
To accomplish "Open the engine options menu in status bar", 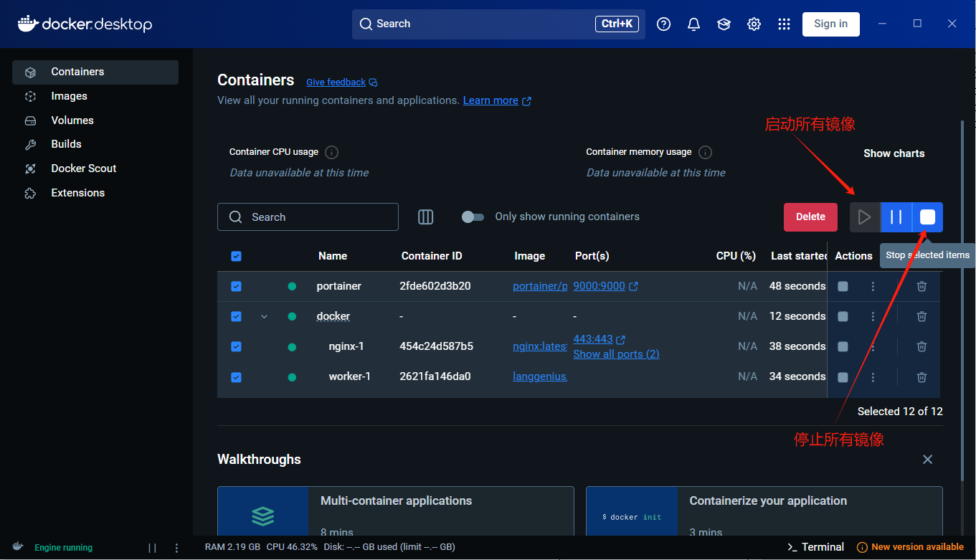I will tap(176, 547).
